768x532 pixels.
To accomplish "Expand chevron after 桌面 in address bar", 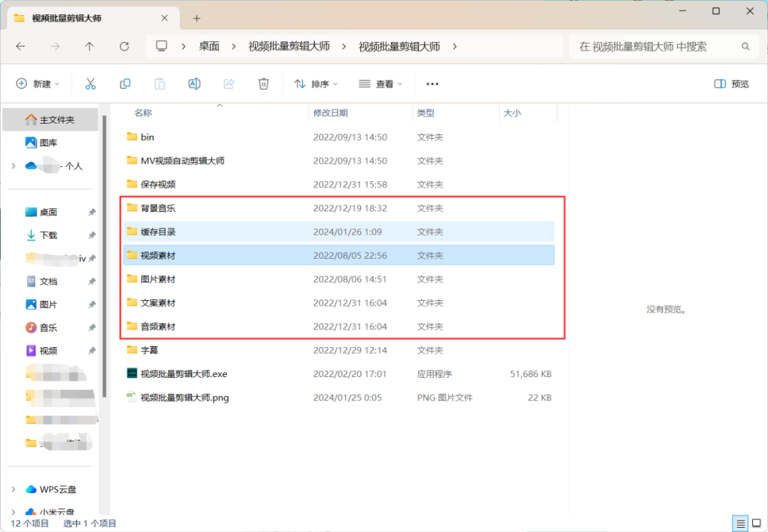I will (x=234, y=46).
